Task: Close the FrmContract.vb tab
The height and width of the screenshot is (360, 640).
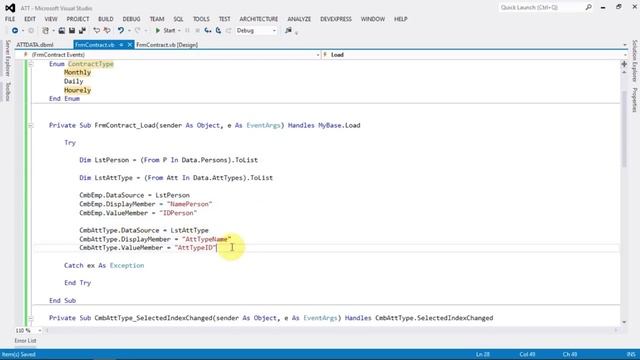Action: 130,45
